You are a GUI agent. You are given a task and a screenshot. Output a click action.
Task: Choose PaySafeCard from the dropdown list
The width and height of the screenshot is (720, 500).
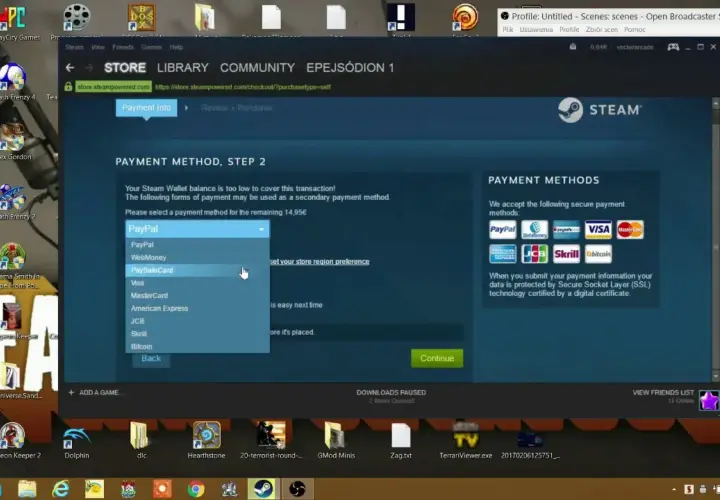click(197, 270)
